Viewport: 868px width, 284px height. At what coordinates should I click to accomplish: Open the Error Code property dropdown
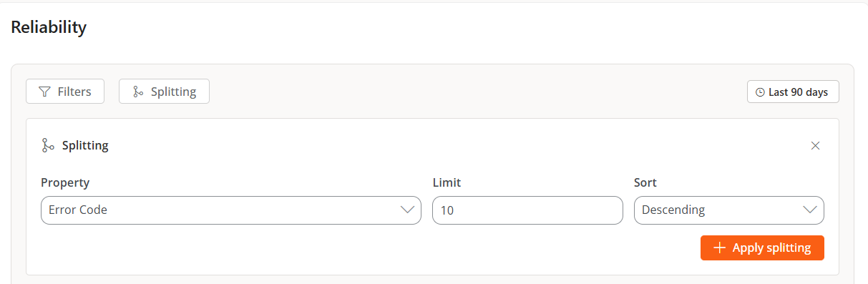coord(231,210)
